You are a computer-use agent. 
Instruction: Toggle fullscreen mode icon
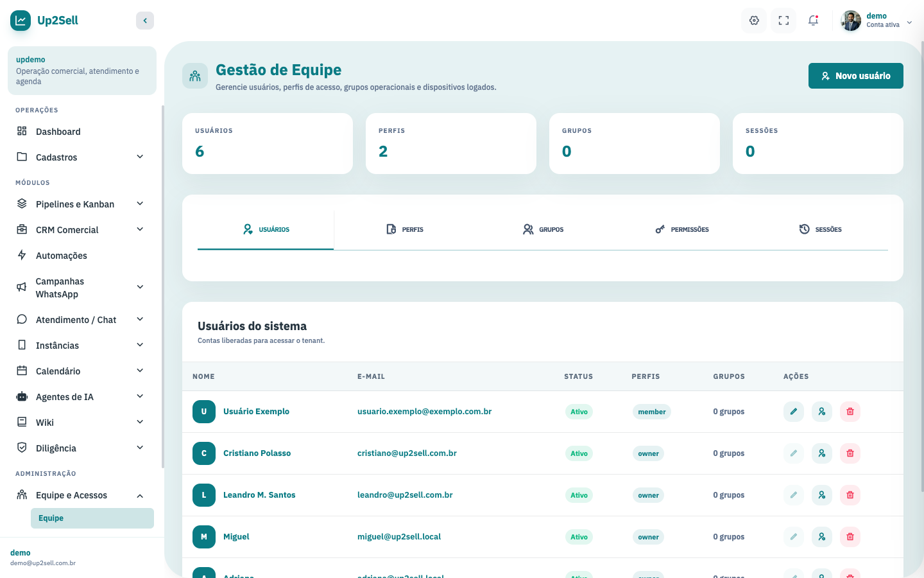(x=783, y=21)
